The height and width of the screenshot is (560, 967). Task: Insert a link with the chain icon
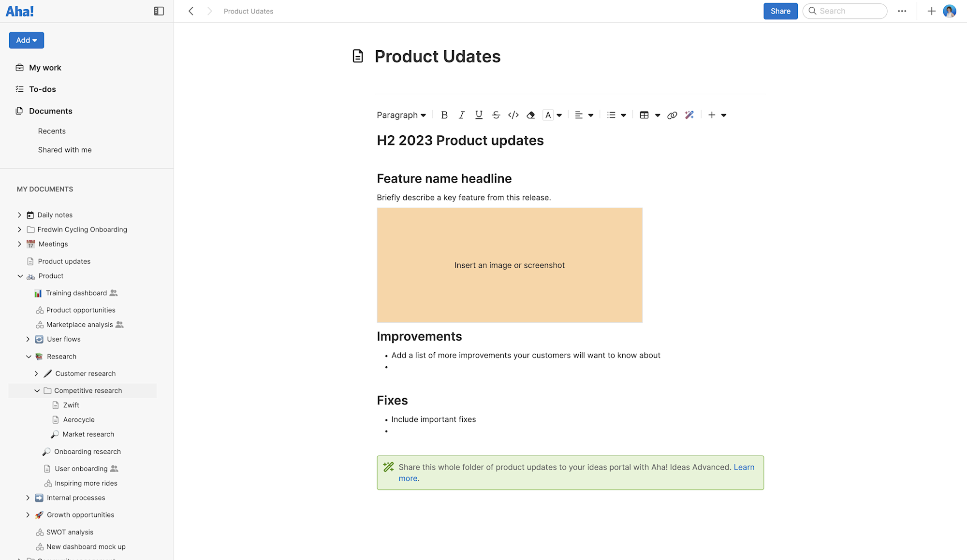pos(672,115)
